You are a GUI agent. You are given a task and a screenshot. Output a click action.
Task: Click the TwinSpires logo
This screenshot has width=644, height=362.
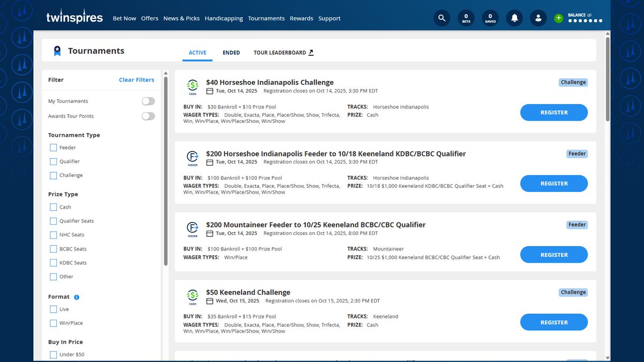coord(74,17)
